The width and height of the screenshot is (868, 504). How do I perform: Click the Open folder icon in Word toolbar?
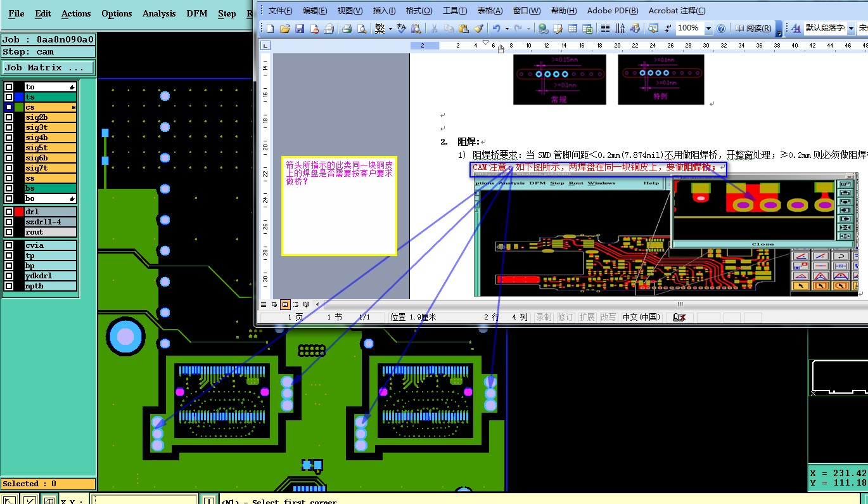coord(285,29)
